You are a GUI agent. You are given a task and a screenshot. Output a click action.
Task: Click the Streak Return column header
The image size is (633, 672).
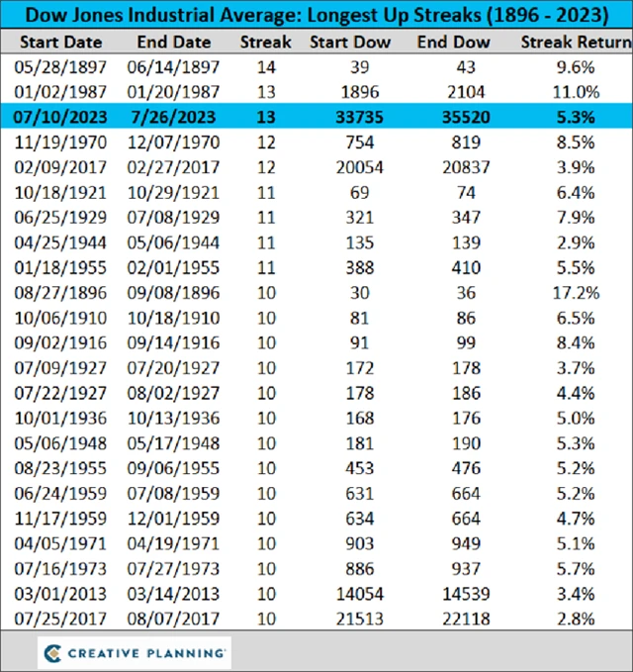tap(576, 43)
